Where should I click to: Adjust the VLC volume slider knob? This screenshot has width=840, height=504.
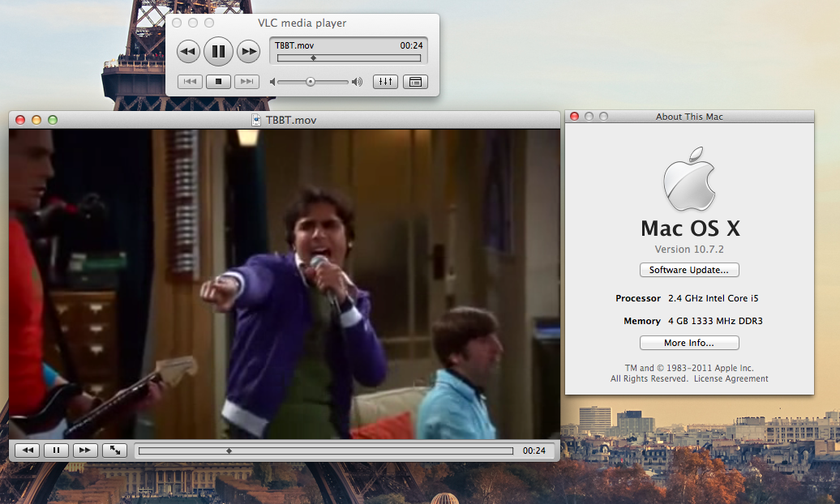pyautogui.click(x=311, y=82)
